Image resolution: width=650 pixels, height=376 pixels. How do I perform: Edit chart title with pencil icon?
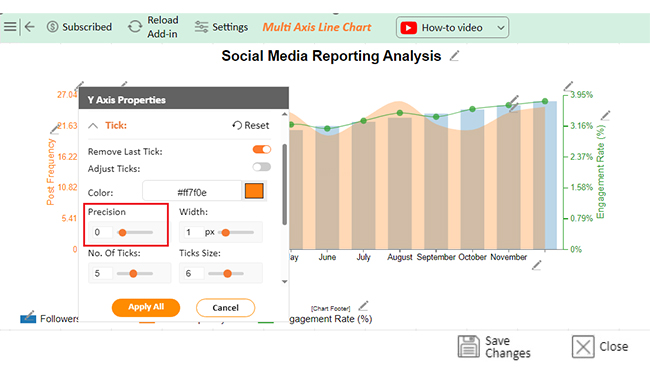coord(454,56)
